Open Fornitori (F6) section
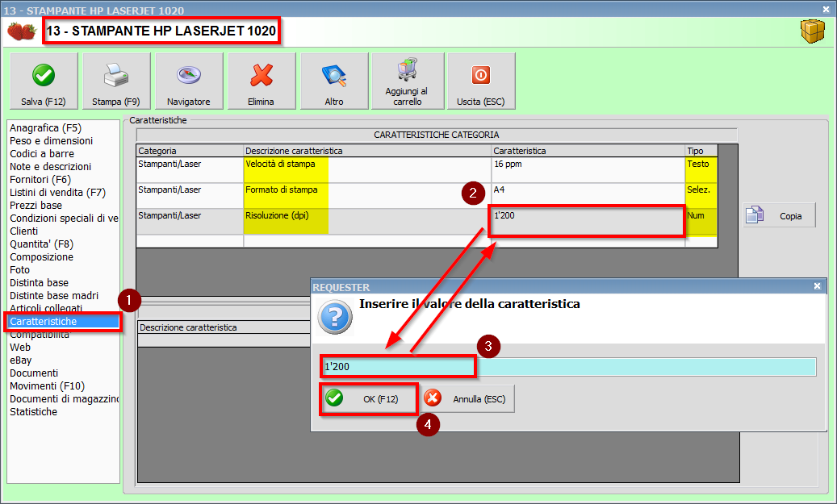This screenshot has height=504, width=837. click(40, 180)
